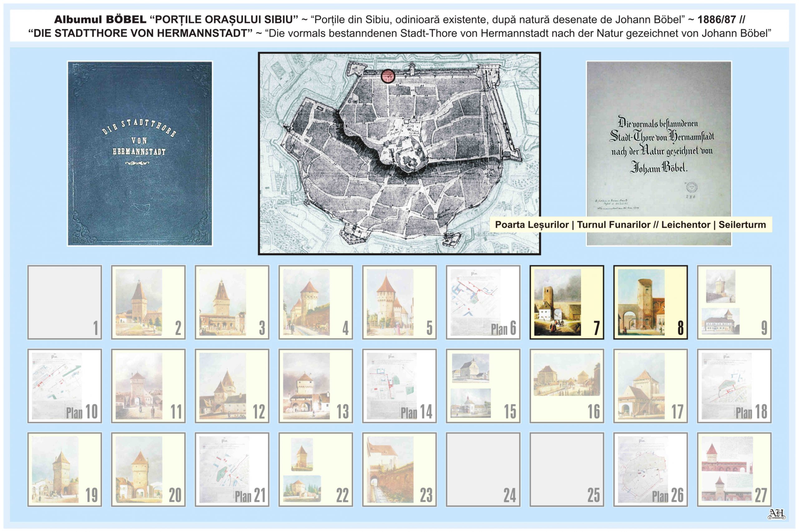Click the red circle marker on map
This screenshot has height=532, width=799.
(388, 76)
